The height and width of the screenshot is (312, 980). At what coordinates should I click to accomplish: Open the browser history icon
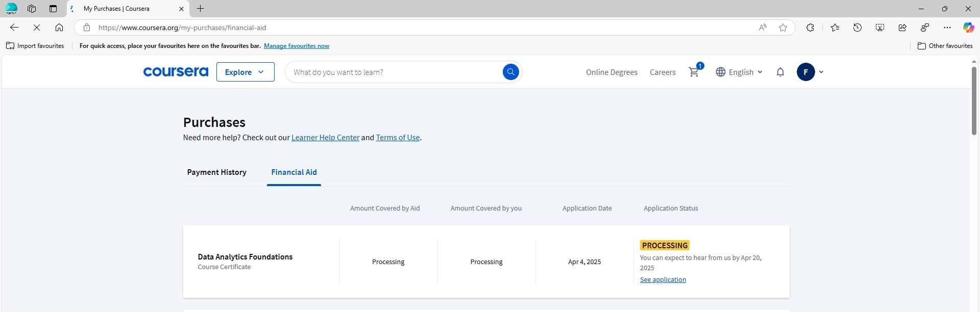[857, 28]
